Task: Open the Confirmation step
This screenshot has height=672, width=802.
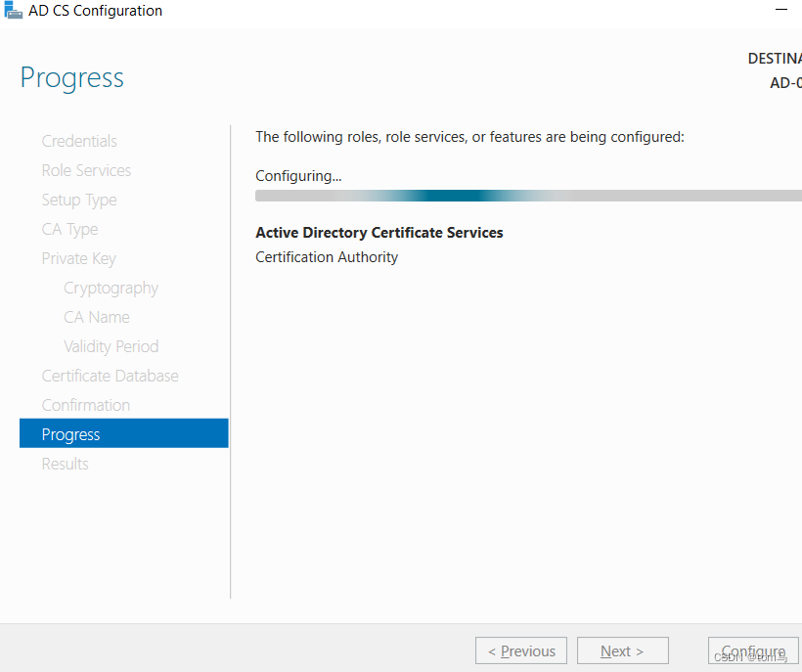Action: pos(86,405)
